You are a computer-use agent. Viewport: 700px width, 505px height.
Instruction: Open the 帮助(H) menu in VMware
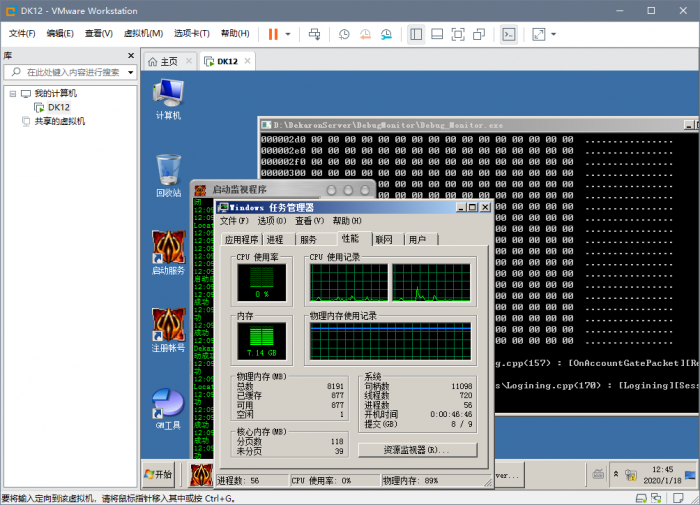click(x=235, y=33)
